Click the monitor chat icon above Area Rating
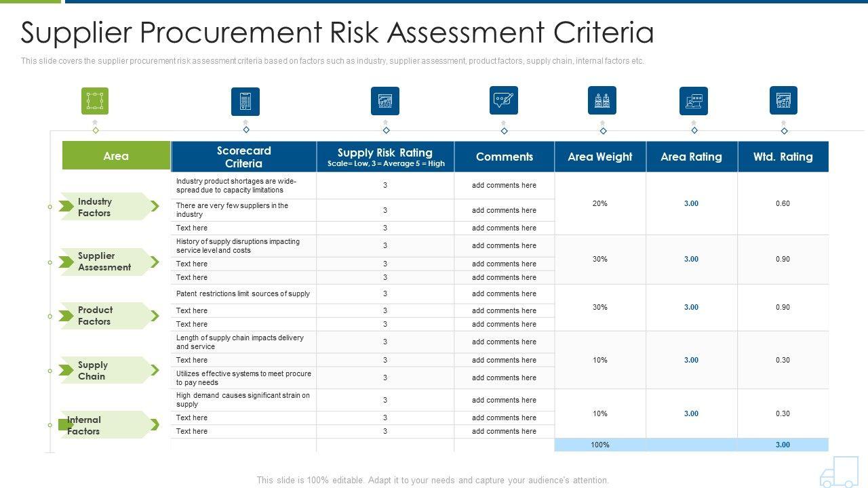The height and width of the screenshot is (488, 868). pyautogui.click(x=694, y=101)
